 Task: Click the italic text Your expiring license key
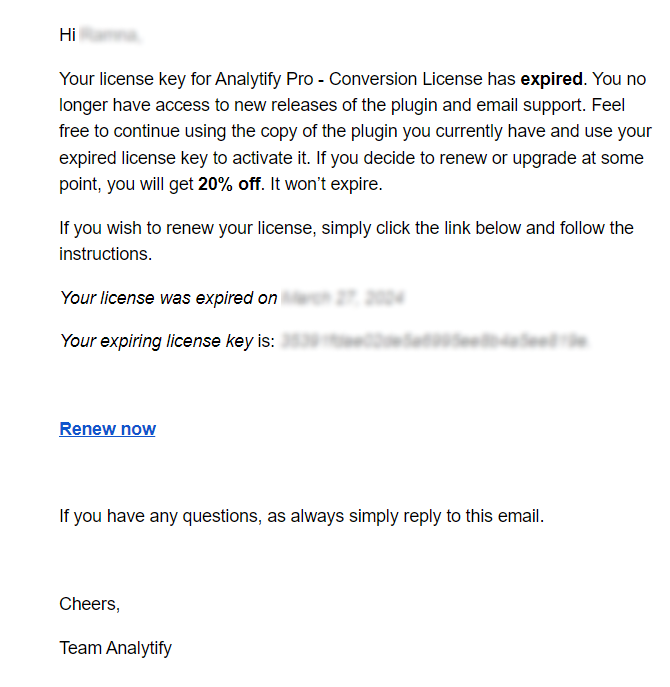pyautogui.click(x=157, y=341)
